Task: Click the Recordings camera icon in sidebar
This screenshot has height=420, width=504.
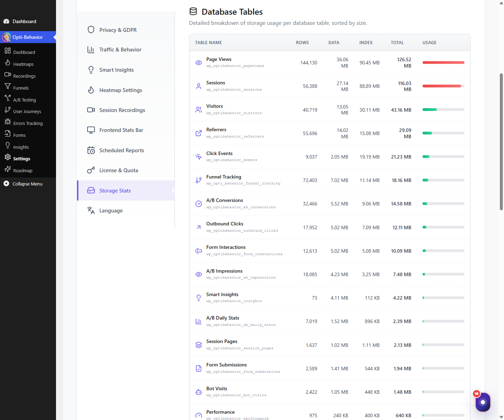Action: click(x=8, y=75)
